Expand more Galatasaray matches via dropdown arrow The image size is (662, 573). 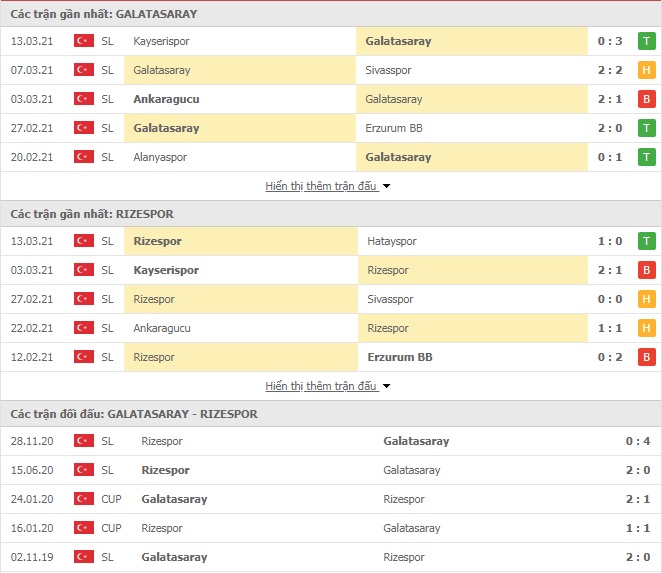pyautogui.click(x=386, y=186)
